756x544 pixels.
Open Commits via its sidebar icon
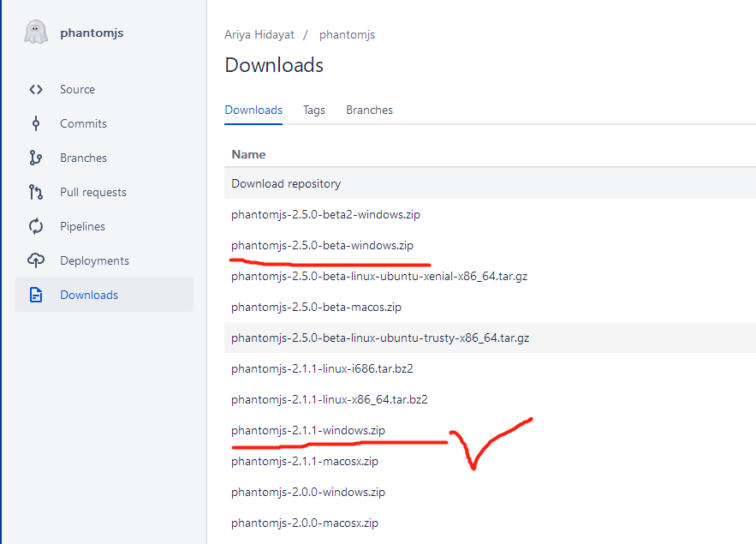tap(36, 123)
